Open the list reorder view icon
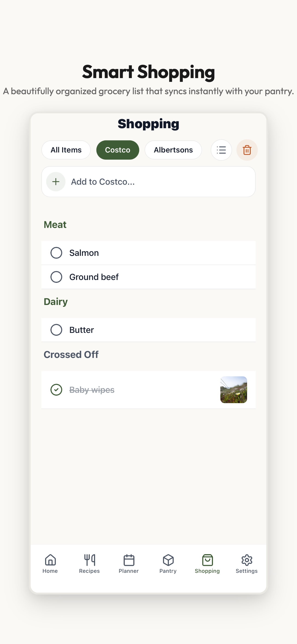297x644 pixels. 221,150
